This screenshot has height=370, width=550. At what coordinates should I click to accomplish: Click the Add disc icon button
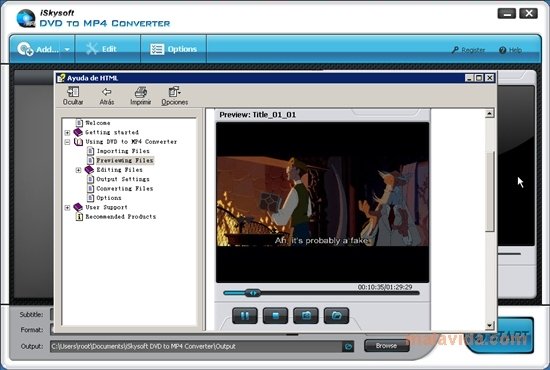coord(25,49)
